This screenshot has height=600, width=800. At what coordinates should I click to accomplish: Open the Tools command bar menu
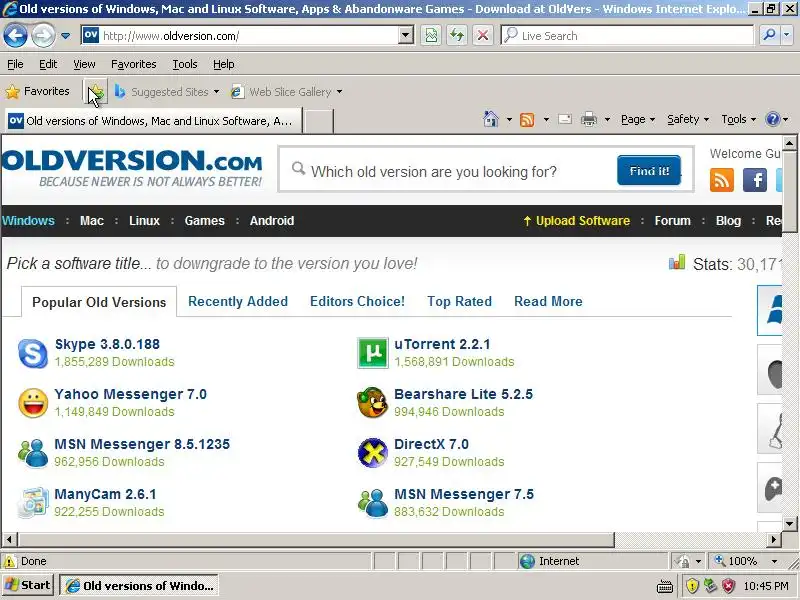click(x=738, y=119)
